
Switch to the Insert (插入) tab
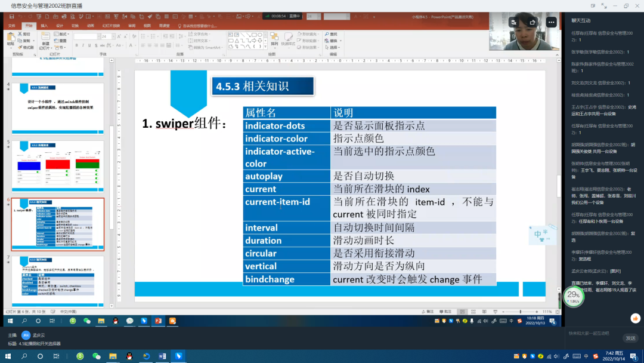coord(44,26)
